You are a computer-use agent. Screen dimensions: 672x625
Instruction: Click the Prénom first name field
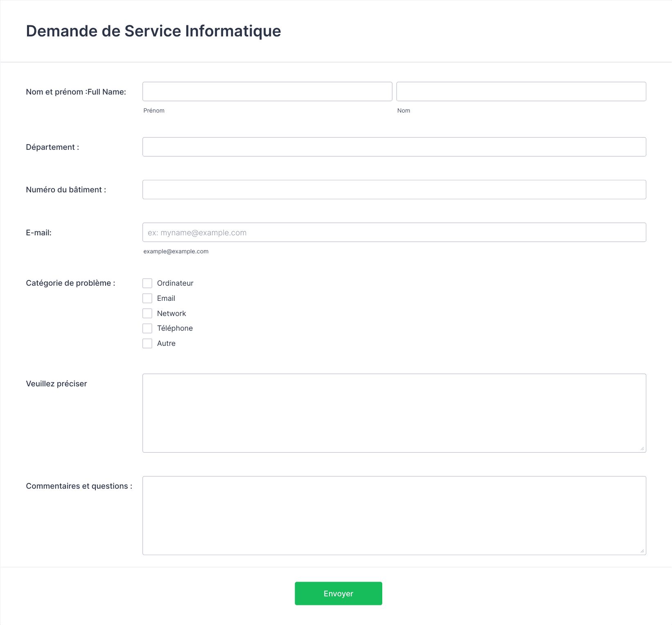click(267, 91)
